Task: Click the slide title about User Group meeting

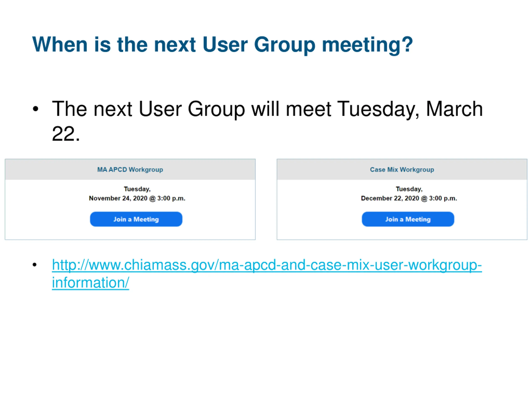Action: tap(222, 44)
